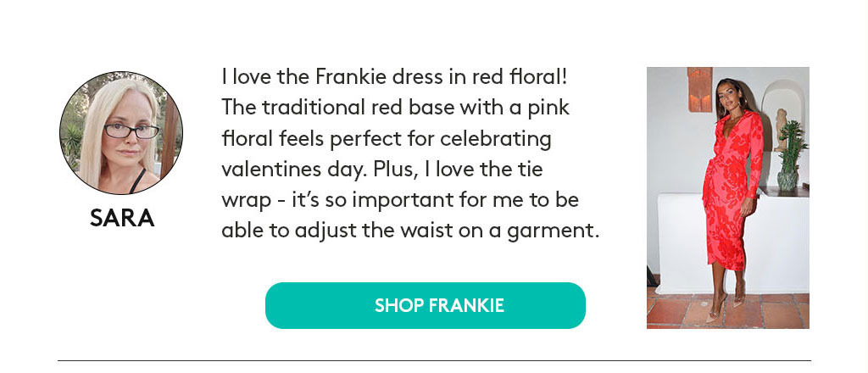Screen dimensions: 868x373
Task: Select the SARA name label
Action: (122, 218)
